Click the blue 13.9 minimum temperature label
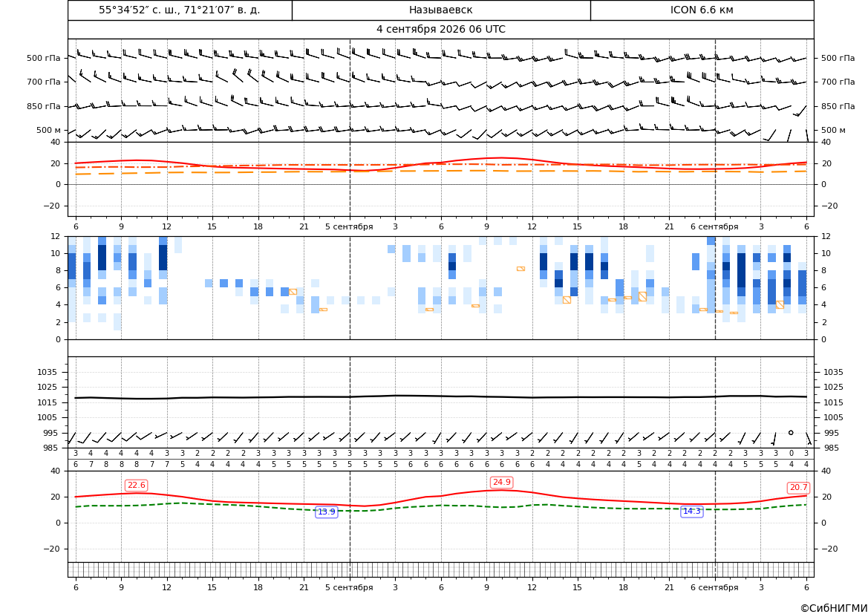 [x=326, y=512]
